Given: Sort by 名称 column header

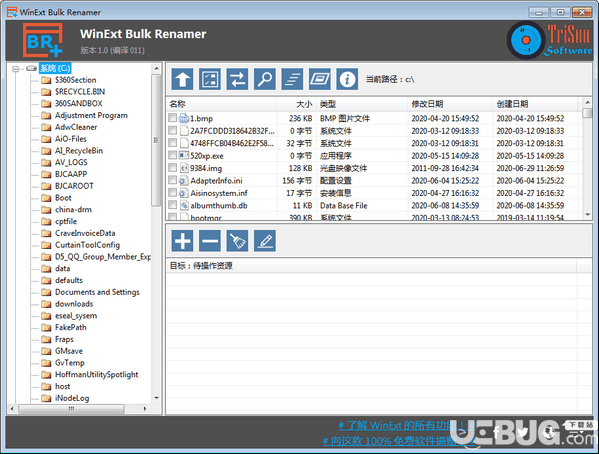Looking at the screenshot, I should tap(222, 104).
